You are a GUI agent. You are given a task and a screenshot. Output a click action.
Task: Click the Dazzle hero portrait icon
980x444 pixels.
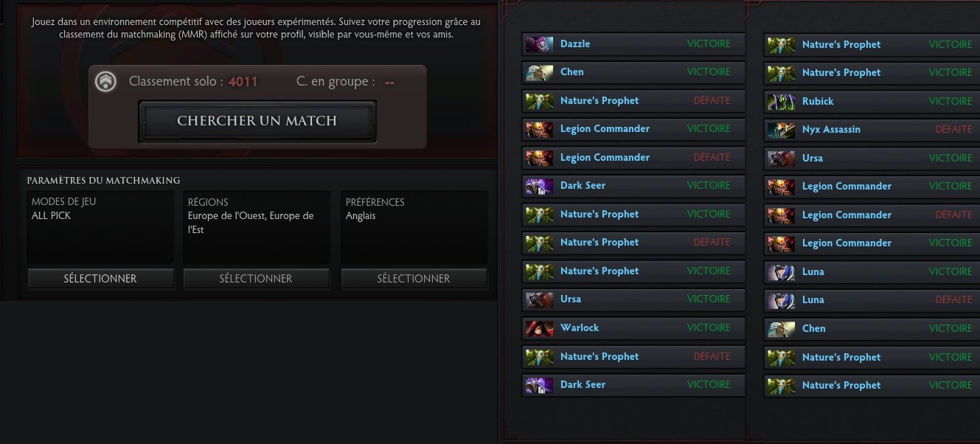pos(539,44)
